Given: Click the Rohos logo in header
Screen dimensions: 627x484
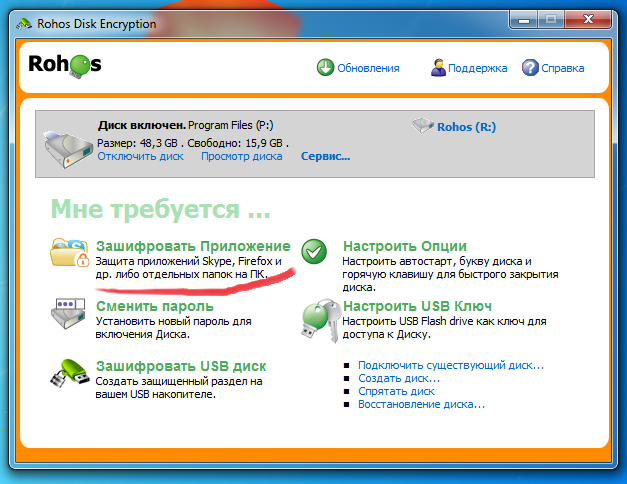Looking at the screenshot, I should (x=65, y=65).
